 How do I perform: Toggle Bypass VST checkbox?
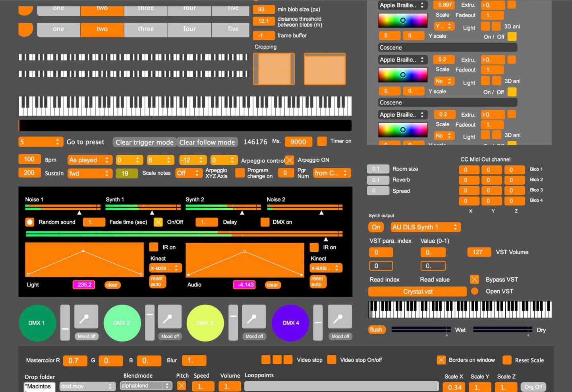click(x=474, y=279)
